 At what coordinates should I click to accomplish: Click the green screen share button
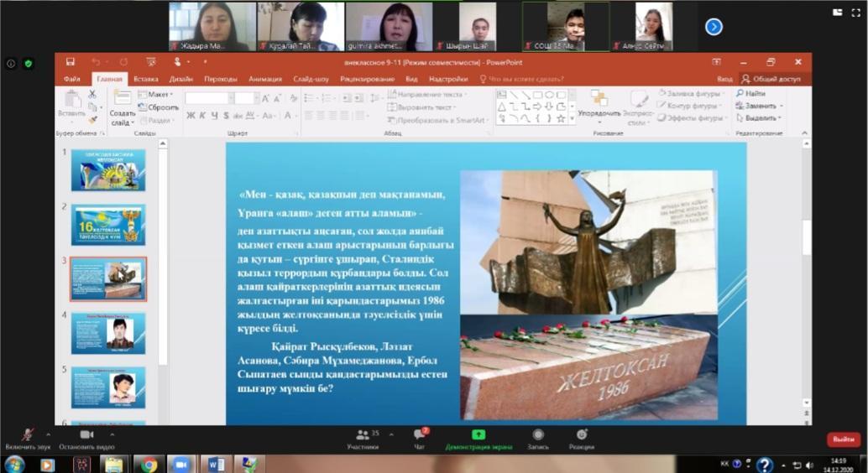[478, 439]
